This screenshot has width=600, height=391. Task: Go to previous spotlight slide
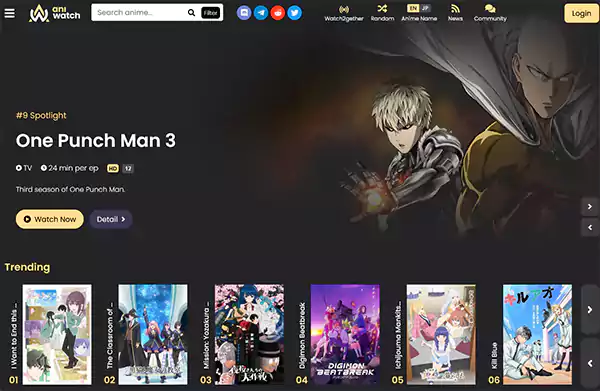coord(590,228)
